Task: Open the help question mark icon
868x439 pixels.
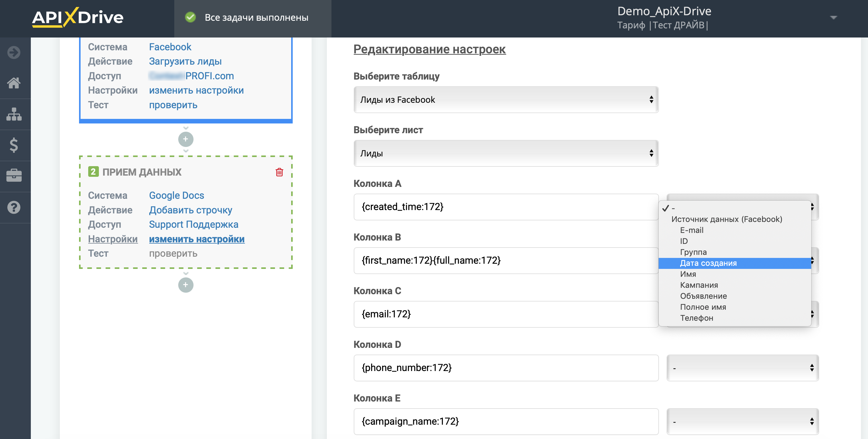Action: pyautogui.click(x=14, y=207)
